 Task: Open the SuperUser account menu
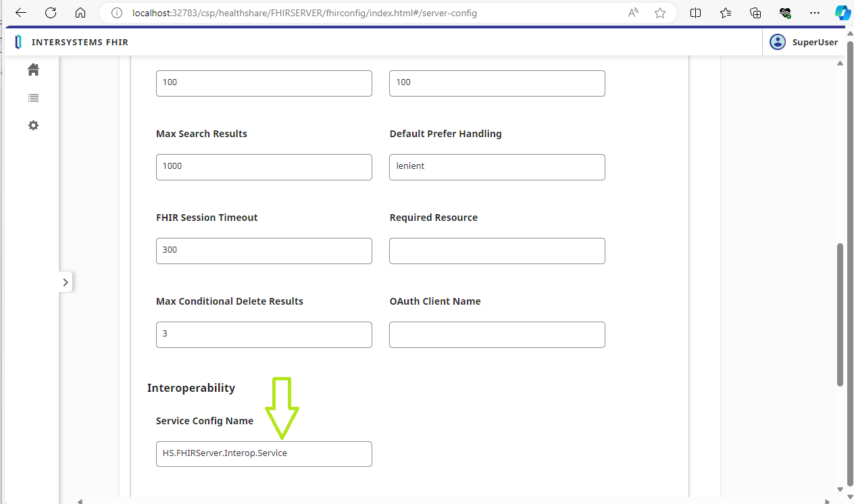point(805,42)
